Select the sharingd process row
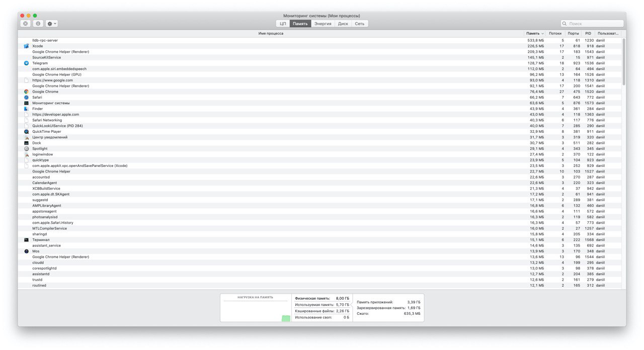The width and height of the screenshot is (644, 350). tap(320, 234)
